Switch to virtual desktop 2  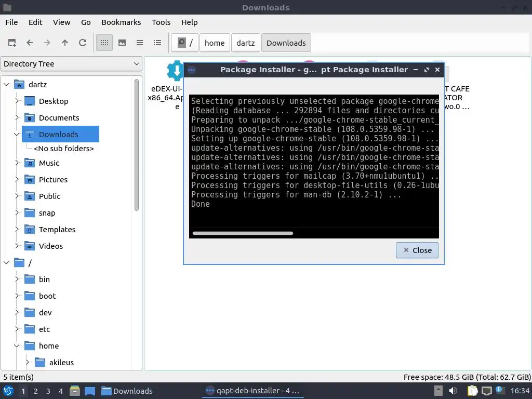pos(36,391)
